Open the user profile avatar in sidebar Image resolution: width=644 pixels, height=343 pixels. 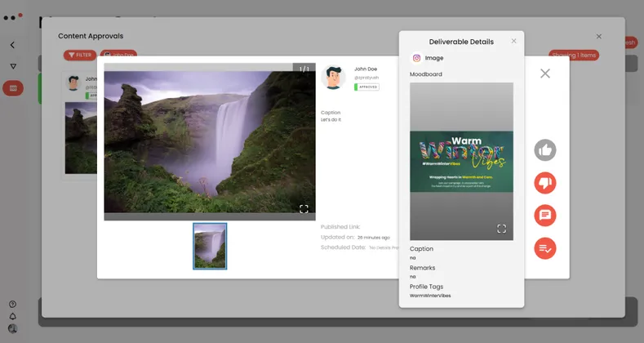click(12, 328)
